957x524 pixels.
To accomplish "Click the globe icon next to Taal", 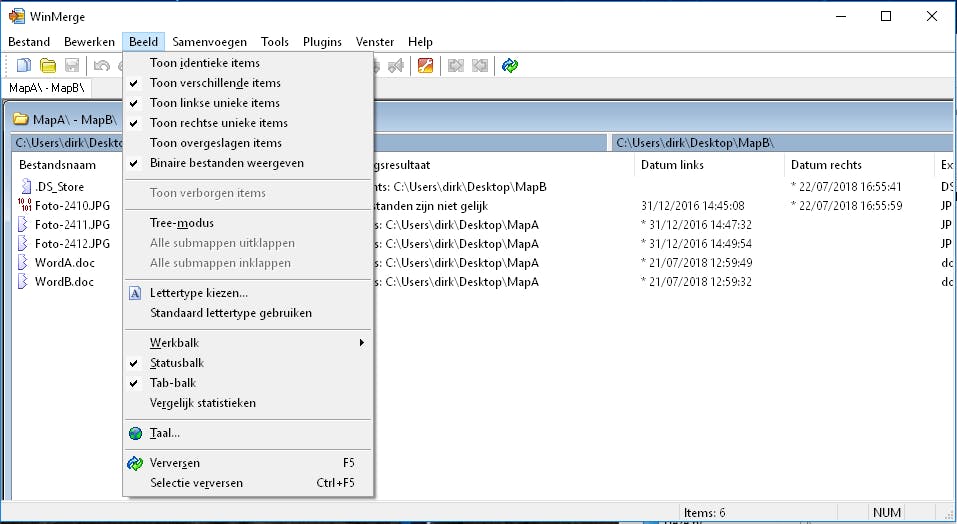I will (135, 433).
